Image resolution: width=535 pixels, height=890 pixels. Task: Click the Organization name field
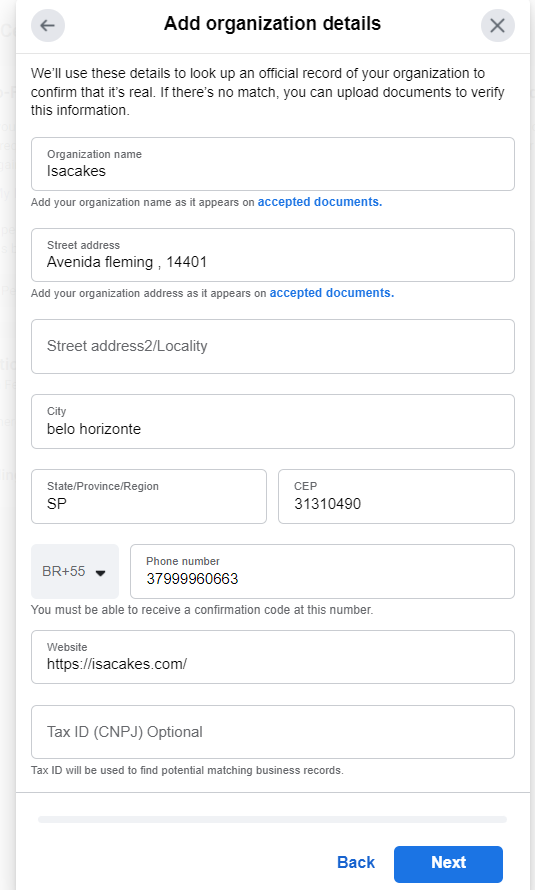273,164
